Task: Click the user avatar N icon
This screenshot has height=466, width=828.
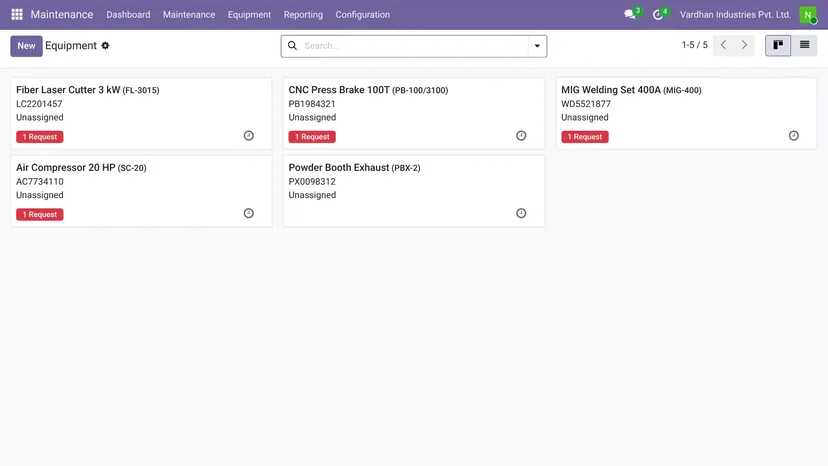Action: pyautogui.click(x=808, y=15)
